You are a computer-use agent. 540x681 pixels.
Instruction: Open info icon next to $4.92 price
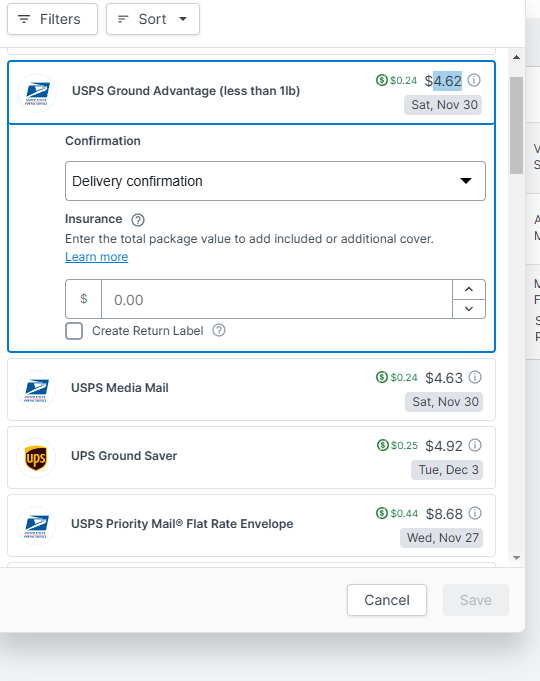tap(475, 445)
